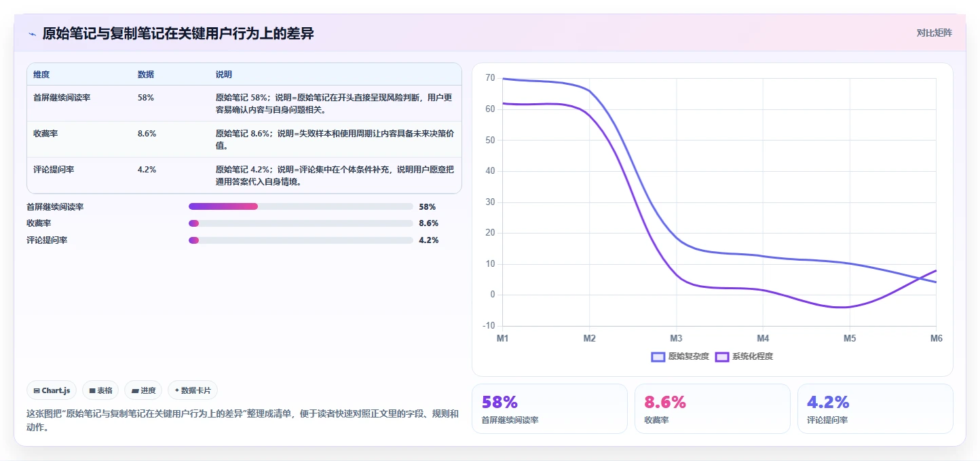Image resolution: width=980 pixels, height=461 pixels.
Task: Click the 4.2% value beside the progress bar
Action: pos(428,240)
